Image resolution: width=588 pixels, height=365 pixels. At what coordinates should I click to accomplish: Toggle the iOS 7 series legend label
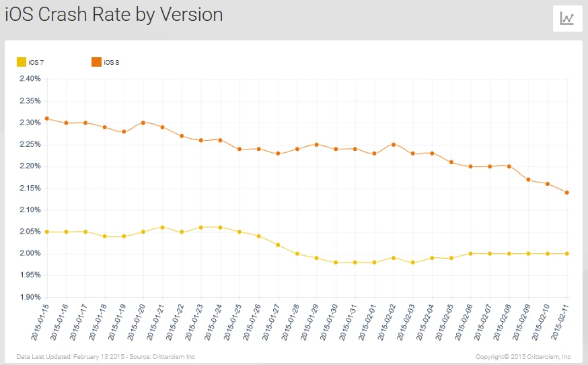pos(36,63)
